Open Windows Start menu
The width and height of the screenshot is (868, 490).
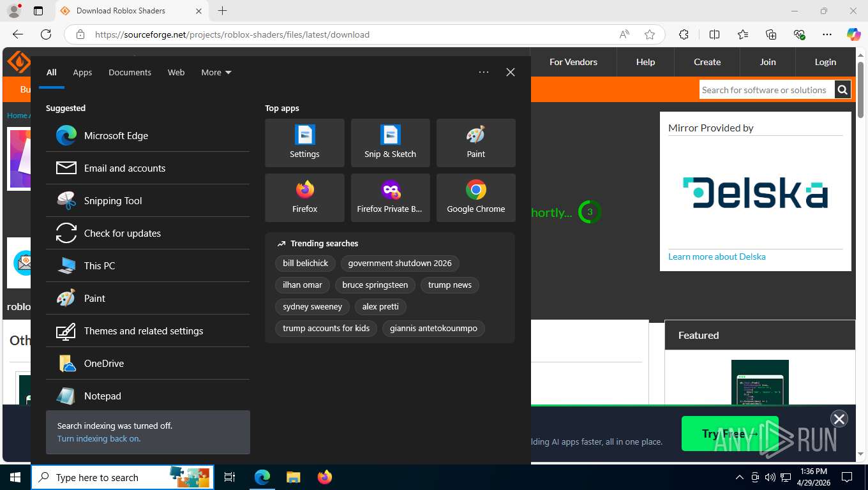coord(15,477)
